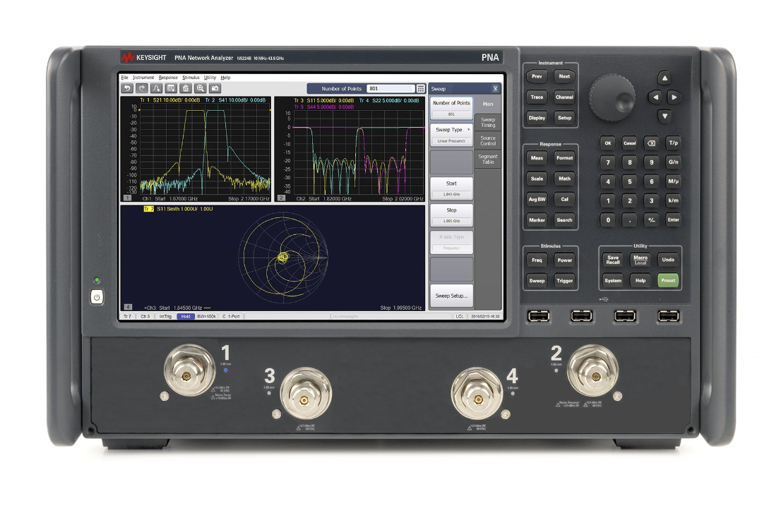The height and width of the screenshot is (532, 774).
Task: Click the Redo arrow icon on the toolbar
Action: tap(142, 88)
